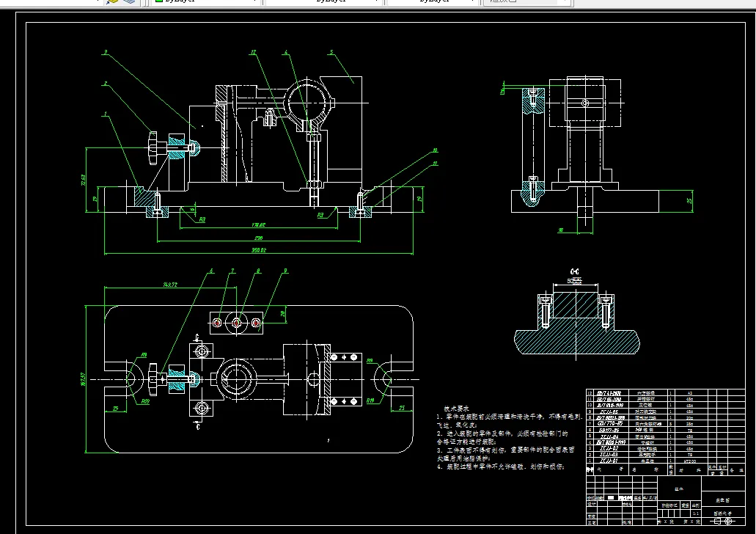
Task: Click balloon callout number 3
Action: coord(106,52)
